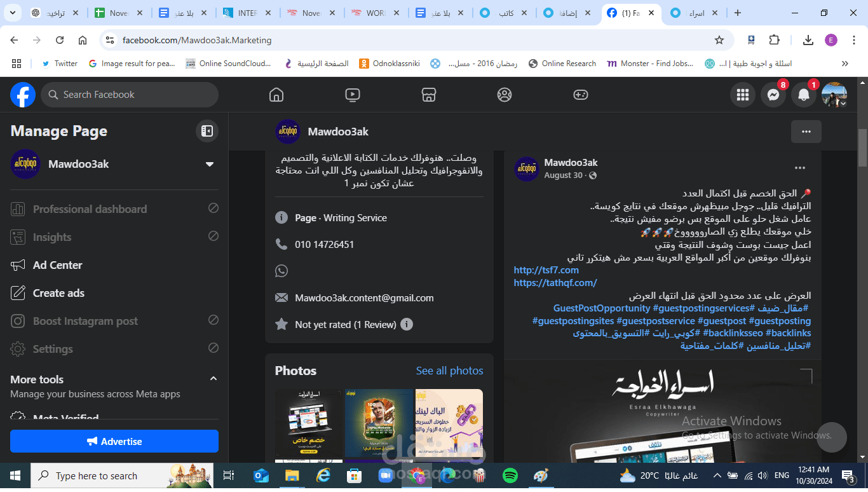The image size is (868, 492).
Task: Show more bookmarks chevron
Action: [x=845, y=64]
